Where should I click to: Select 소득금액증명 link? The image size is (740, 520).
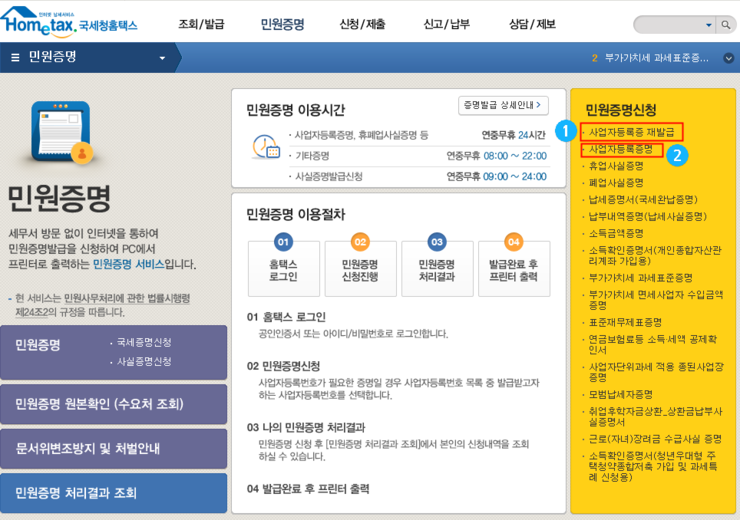click(616, 234)
